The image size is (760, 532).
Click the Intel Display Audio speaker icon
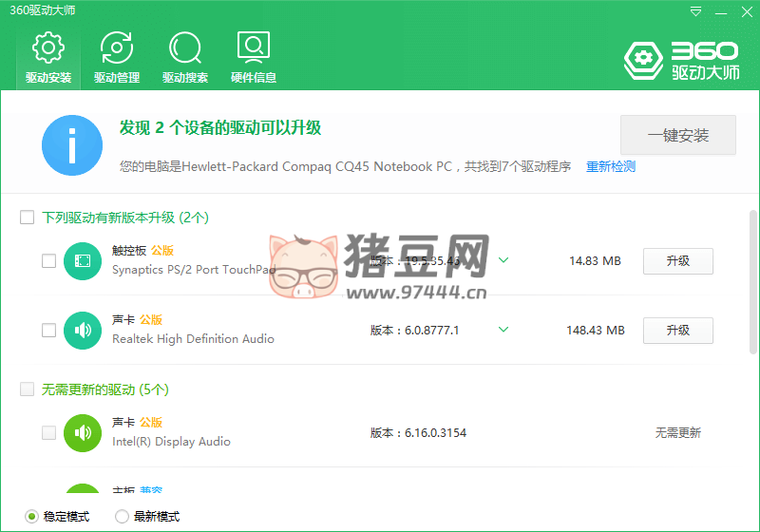(x=83, y=433)
